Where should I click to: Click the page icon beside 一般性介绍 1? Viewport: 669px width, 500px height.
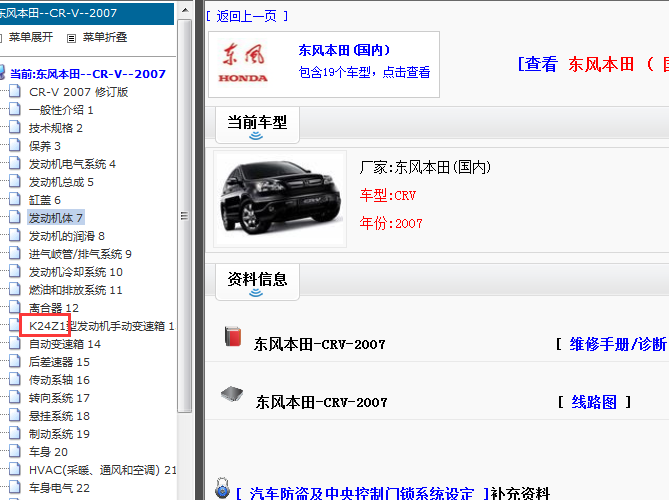click(x=15, y=109)
